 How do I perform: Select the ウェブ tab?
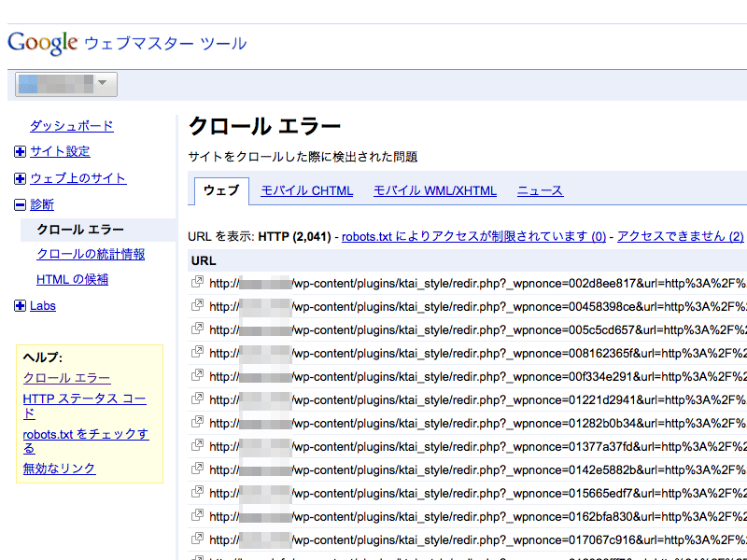tap(221, 190)
